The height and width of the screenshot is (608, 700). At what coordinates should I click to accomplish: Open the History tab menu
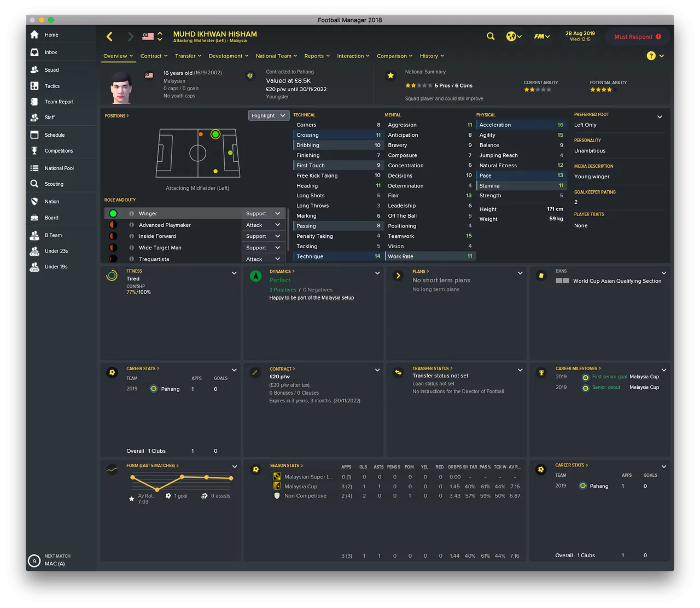[x=432, y=56]
